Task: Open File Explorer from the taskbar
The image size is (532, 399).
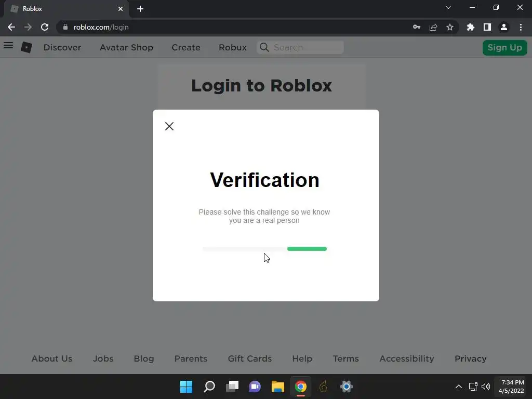Action: pos(278,387)
